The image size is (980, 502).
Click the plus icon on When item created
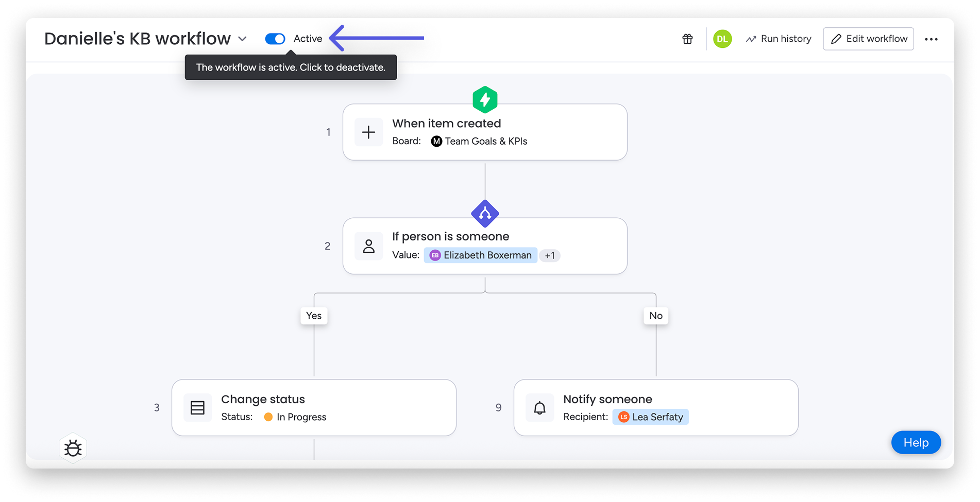[369, 132]
